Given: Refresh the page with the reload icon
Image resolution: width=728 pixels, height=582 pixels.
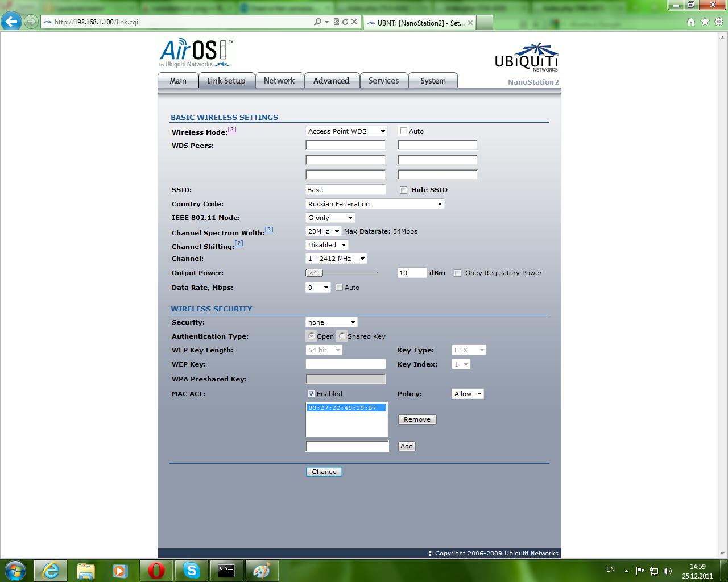Looking at the screenshot, I should (345, 22).
